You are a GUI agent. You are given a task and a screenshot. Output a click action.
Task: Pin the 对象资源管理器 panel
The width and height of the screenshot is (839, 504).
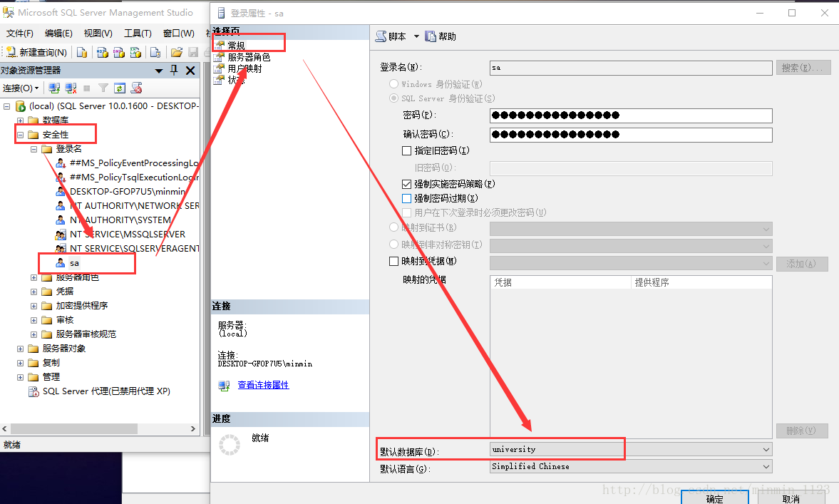tap(174, 70)
